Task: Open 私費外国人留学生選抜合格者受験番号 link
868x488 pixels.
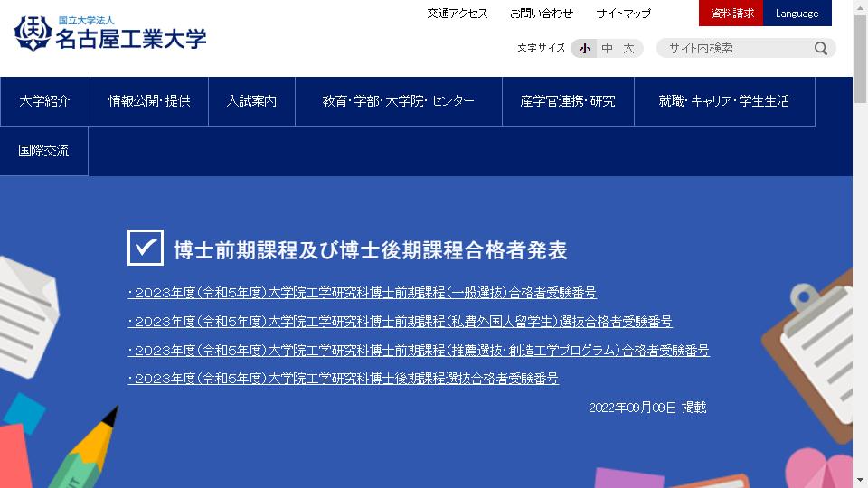Action: [400, 322]
